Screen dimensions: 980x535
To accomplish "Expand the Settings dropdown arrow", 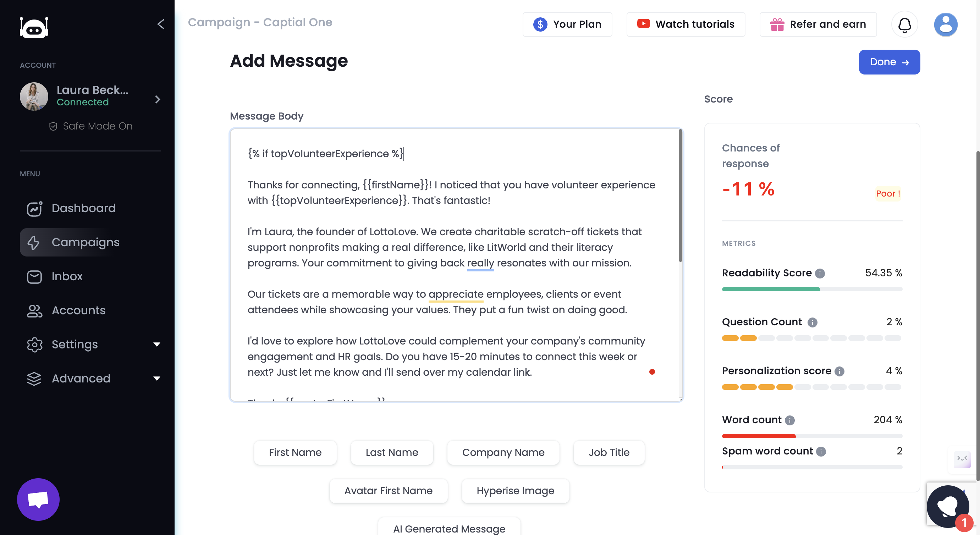I will click(156, 345).
